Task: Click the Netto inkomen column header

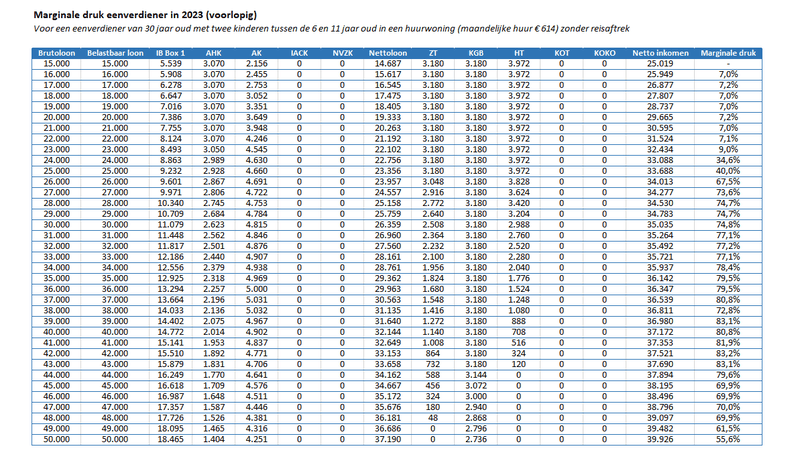Action: (x=660, y=53)
